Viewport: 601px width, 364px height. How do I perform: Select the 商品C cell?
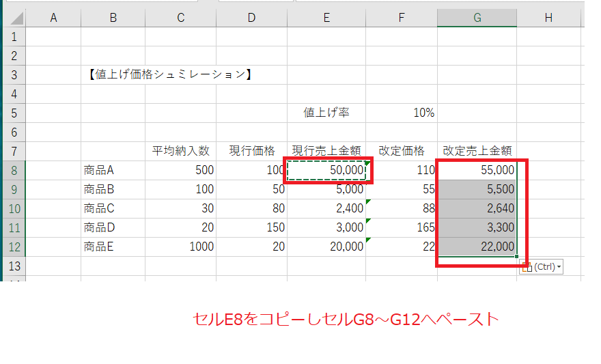click(x=113, y=208)
